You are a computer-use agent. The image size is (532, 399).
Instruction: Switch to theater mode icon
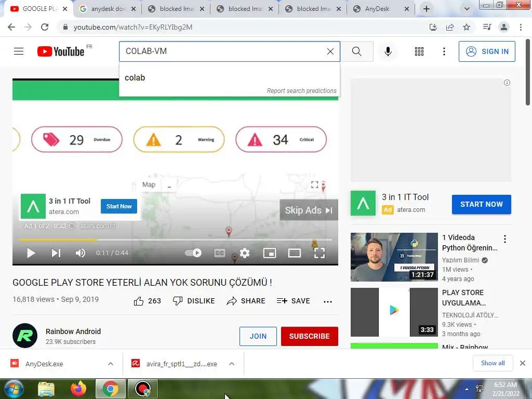[295, 253]
